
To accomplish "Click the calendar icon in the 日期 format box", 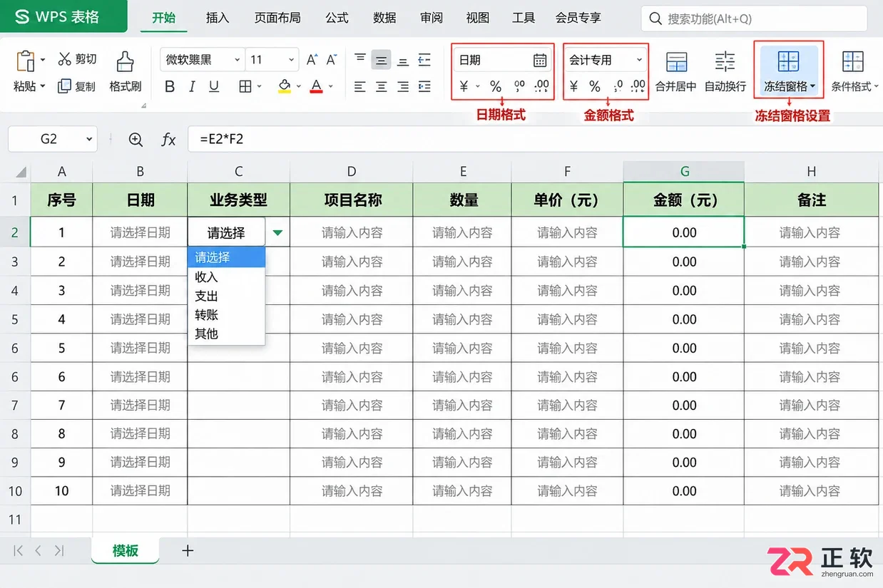I will (540, 60).
